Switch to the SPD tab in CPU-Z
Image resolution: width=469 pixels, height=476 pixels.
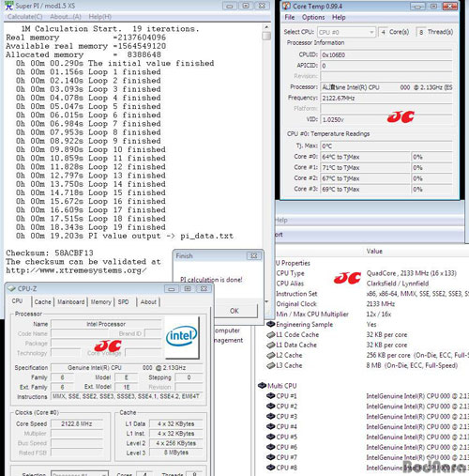click(x=124, y=302)
